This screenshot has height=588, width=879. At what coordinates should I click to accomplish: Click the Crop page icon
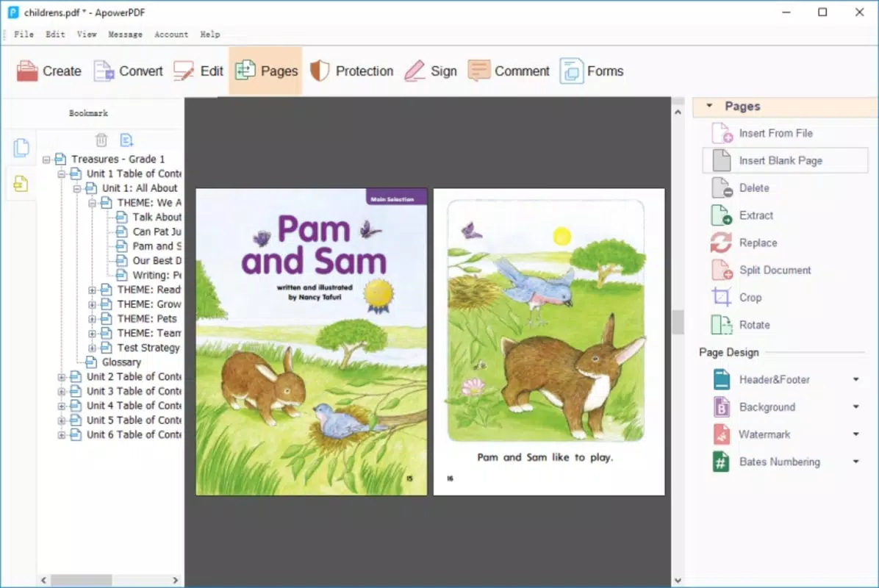pos(722,297)
